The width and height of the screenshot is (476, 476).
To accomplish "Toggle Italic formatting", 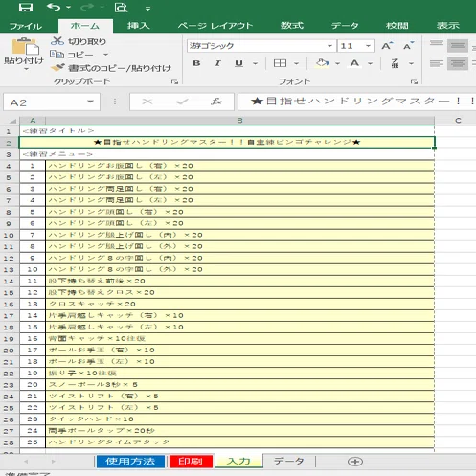I will pos(217,63).
